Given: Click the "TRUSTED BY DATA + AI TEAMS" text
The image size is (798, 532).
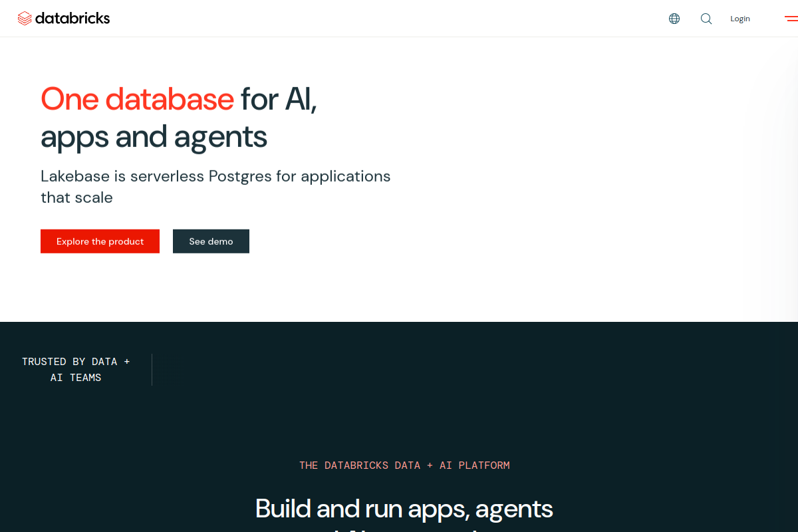Looking at the screenshot, I should tap(76, 370).
